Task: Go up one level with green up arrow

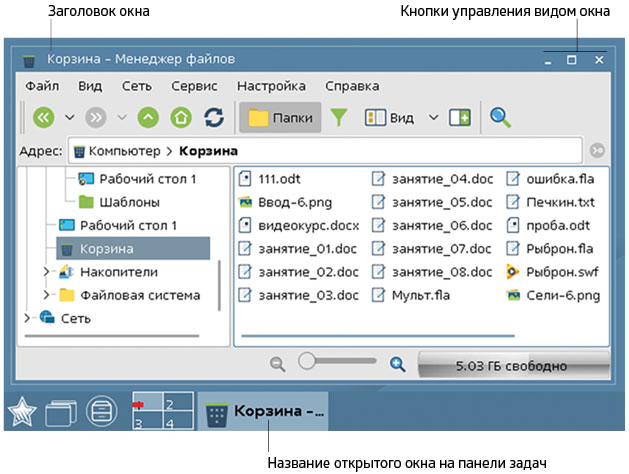Action: point(148,117)
